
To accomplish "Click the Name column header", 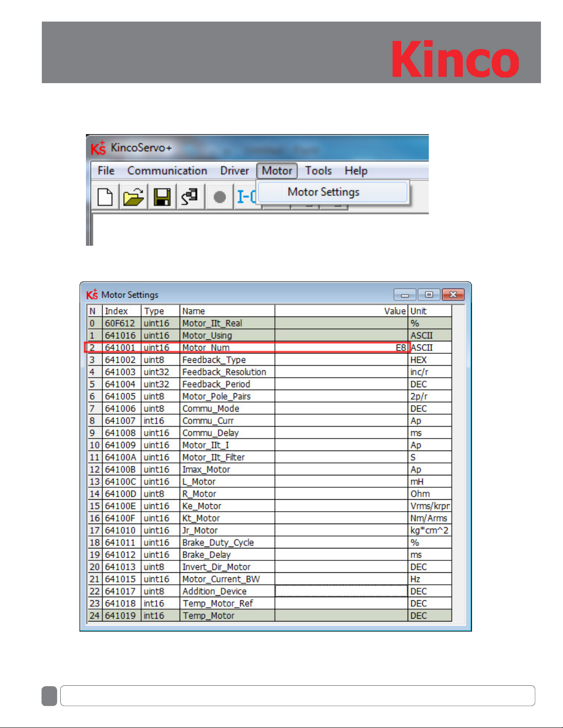I will [227, 311].
